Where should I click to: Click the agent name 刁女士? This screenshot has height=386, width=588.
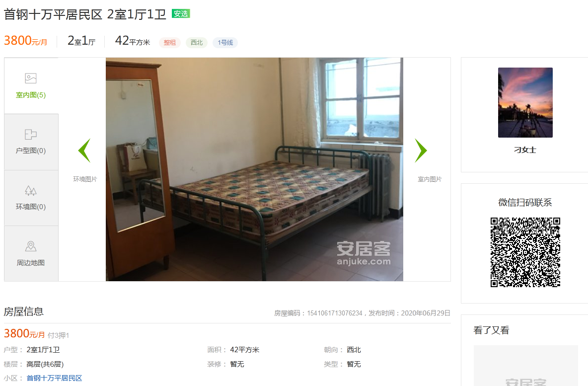coord(525,150)
